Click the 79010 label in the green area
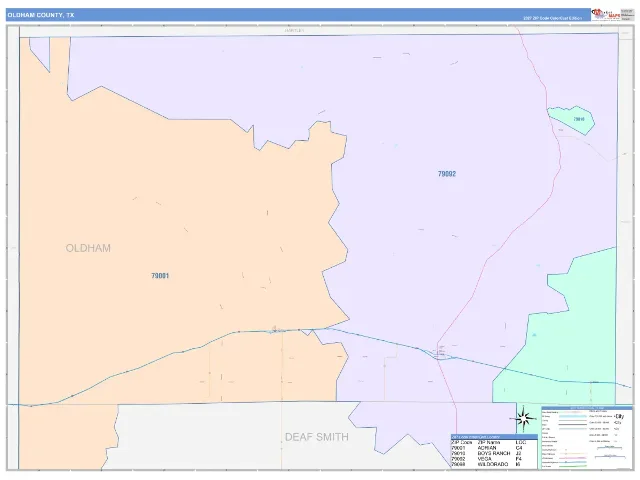 click(579, 119)
